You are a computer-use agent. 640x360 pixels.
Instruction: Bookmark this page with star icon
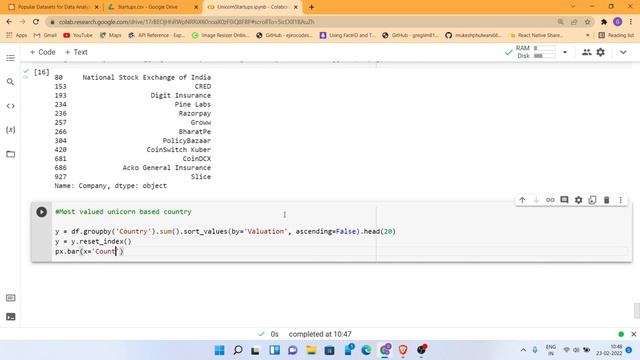click(x=587, y=22)
